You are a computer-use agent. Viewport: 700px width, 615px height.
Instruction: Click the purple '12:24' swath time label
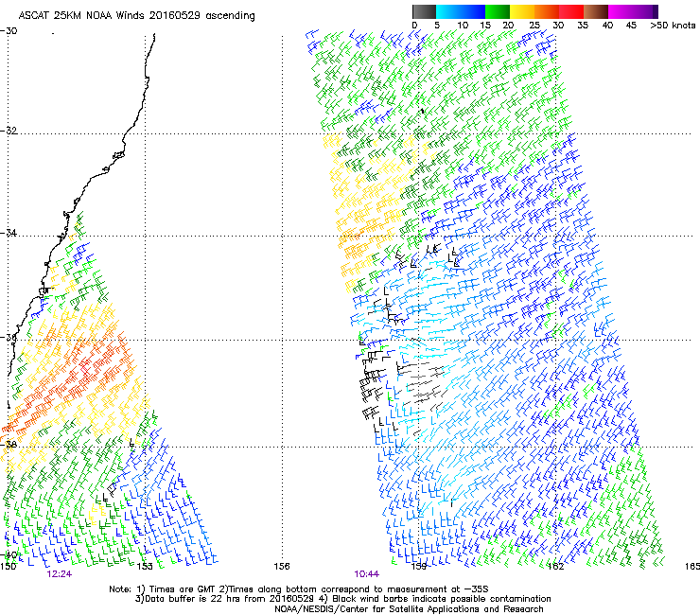tap(59, 574)
